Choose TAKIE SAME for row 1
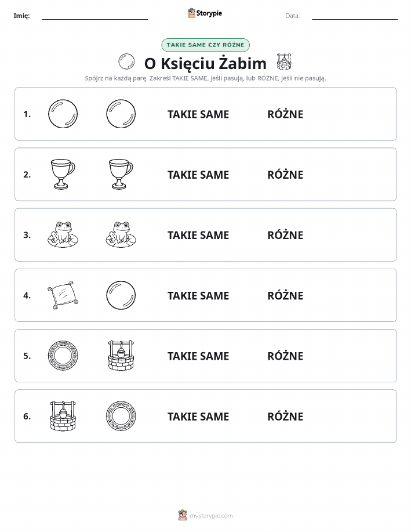Screen dimensions: 411x532 198,114
